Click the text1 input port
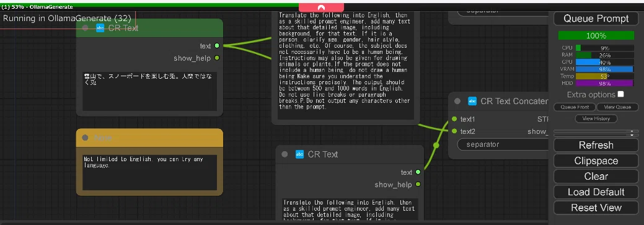This screenshot has height=225, width=644. 454,119
